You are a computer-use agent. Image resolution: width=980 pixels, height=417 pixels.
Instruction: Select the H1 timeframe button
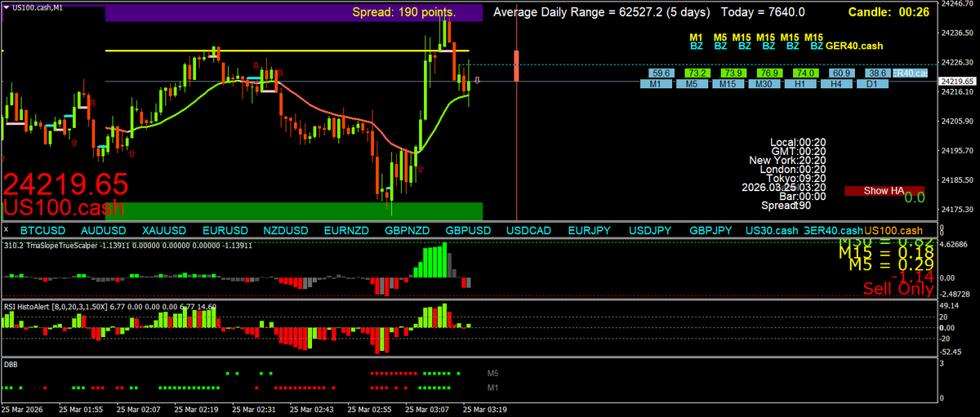pyautogui.click(x=800, y=83)
